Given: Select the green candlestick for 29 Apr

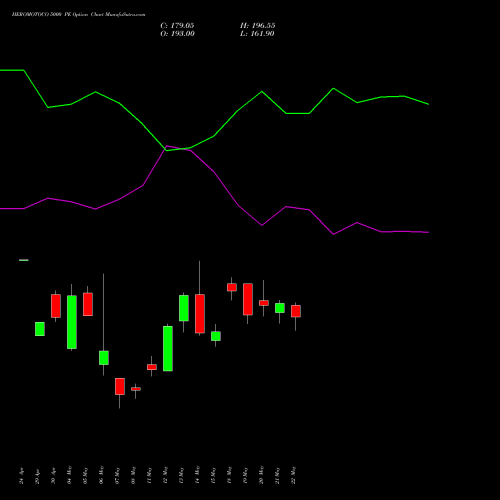Looking at the screenshot, I should point(40,329).
